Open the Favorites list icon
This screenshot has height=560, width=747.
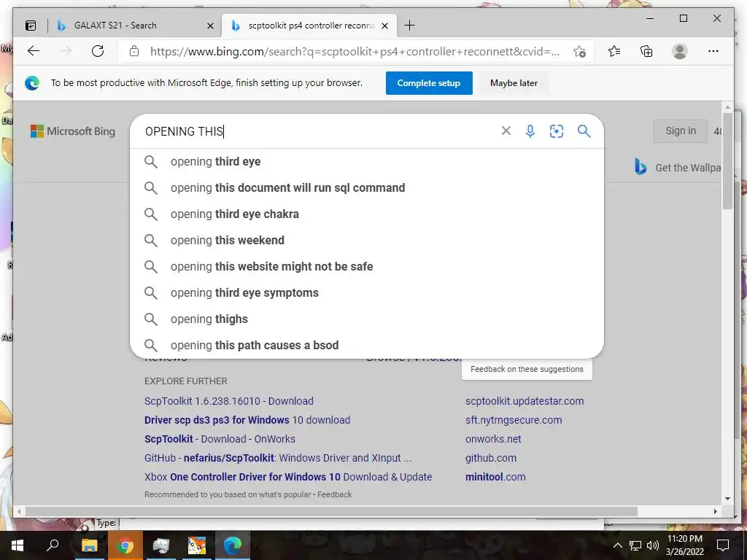pos(614,52)
